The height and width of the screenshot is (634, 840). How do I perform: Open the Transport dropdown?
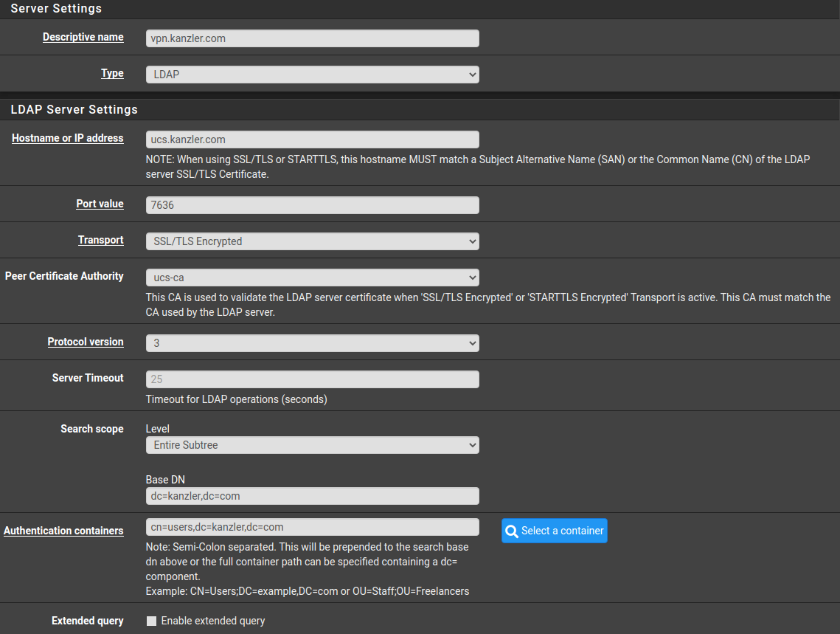pos(311,241)
